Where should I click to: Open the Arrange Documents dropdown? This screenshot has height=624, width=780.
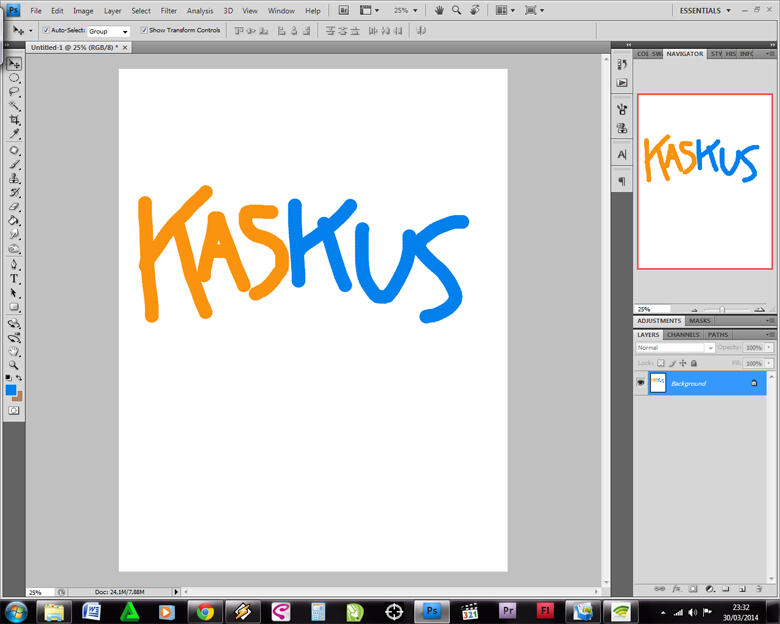(504, 10)
